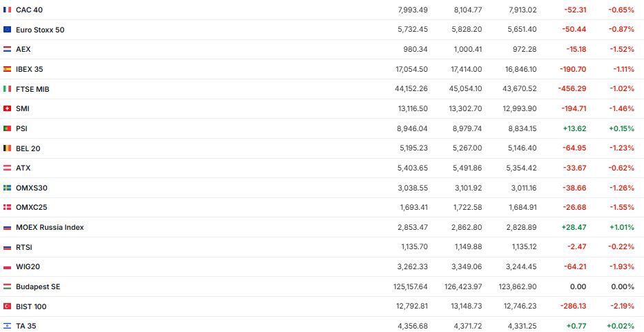Screen dimensions: 644x332
Task: Click the French flag icon beside CAC 40
Action: click(x=7, y=10)
